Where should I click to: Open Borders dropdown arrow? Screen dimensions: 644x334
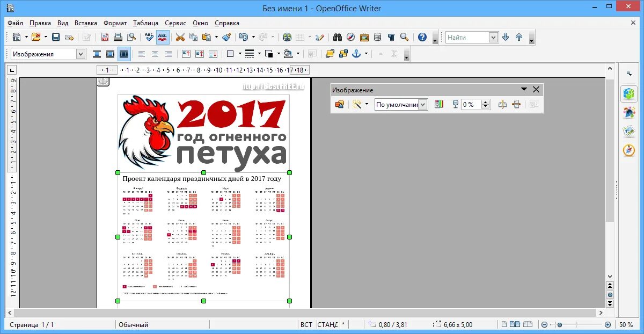pyautogui.click(x=239, y=54)
